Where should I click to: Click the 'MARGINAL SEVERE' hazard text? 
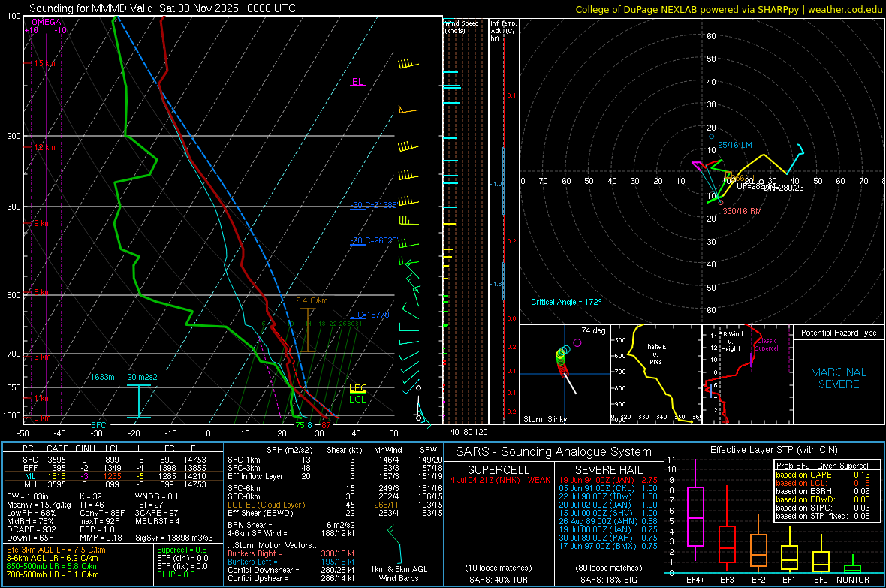(839, 378)
